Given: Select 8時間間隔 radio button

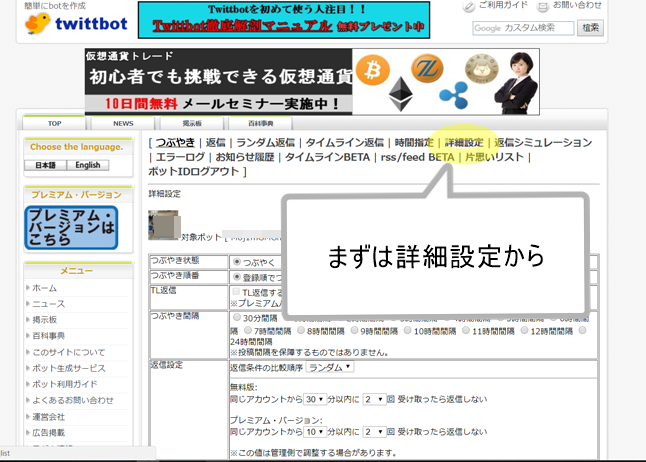Looking at the screenshot, I should click(301, 331).
